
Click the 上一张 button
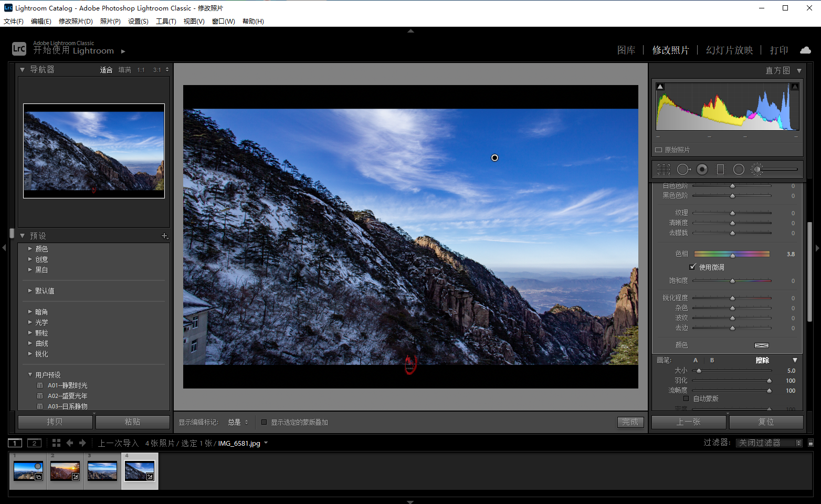689,422
